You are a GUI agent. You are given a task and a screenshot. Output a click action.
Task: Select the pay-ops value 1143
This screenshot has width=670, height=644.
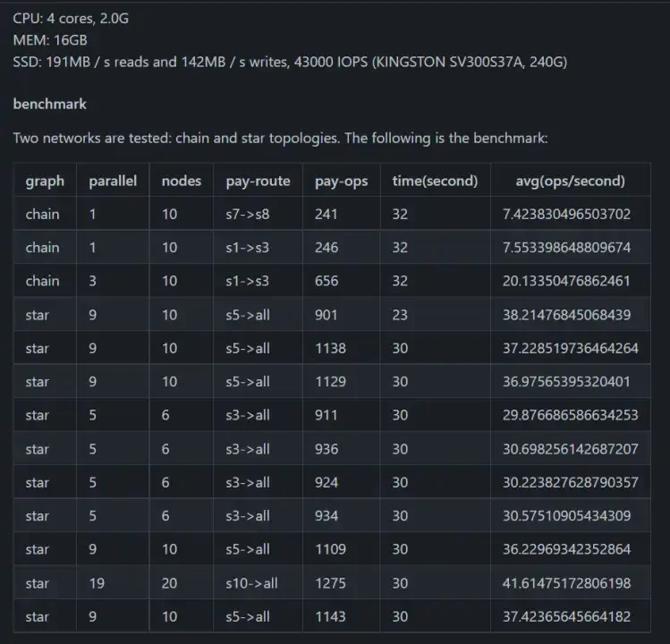330,616
